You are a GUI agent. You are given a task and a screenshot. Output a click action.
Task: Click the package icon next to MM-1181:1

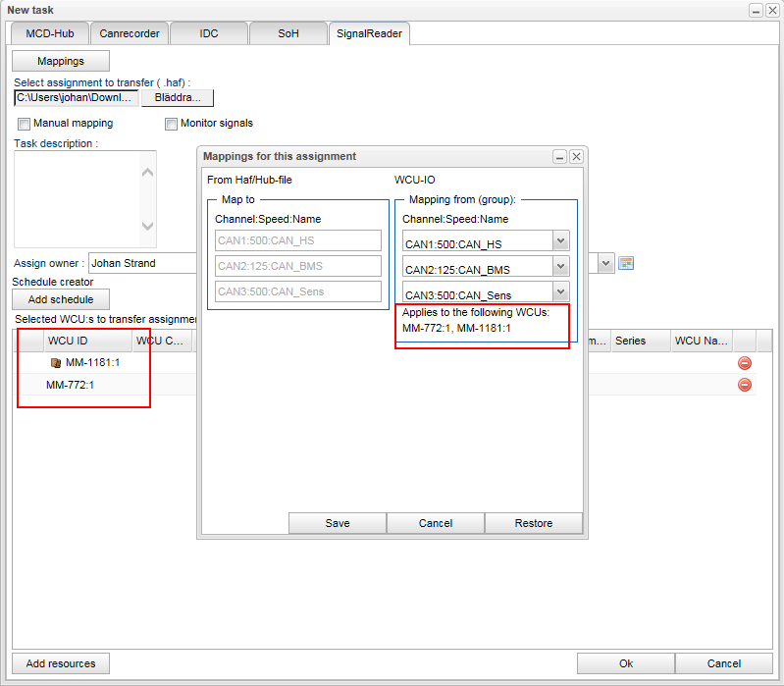56,363
